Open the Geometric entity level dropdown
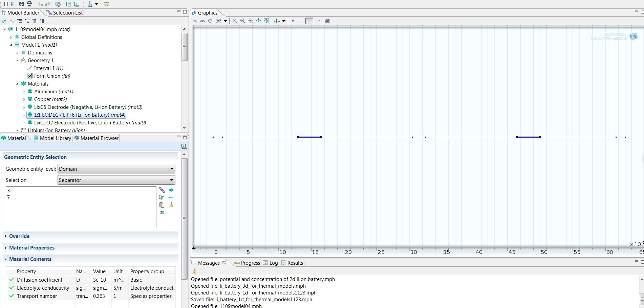This screenshot has width=644, height=308. (116, 169)
